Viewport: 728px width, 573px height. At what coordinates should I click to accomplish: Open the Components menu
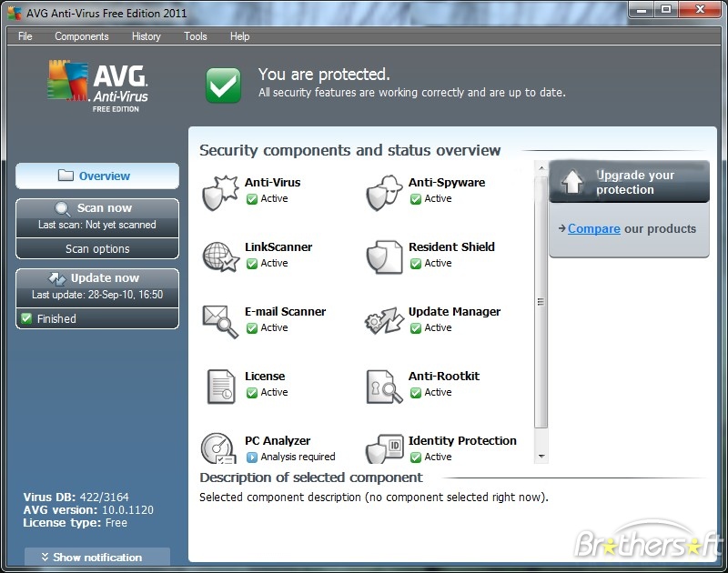click(x=81, y=36)
